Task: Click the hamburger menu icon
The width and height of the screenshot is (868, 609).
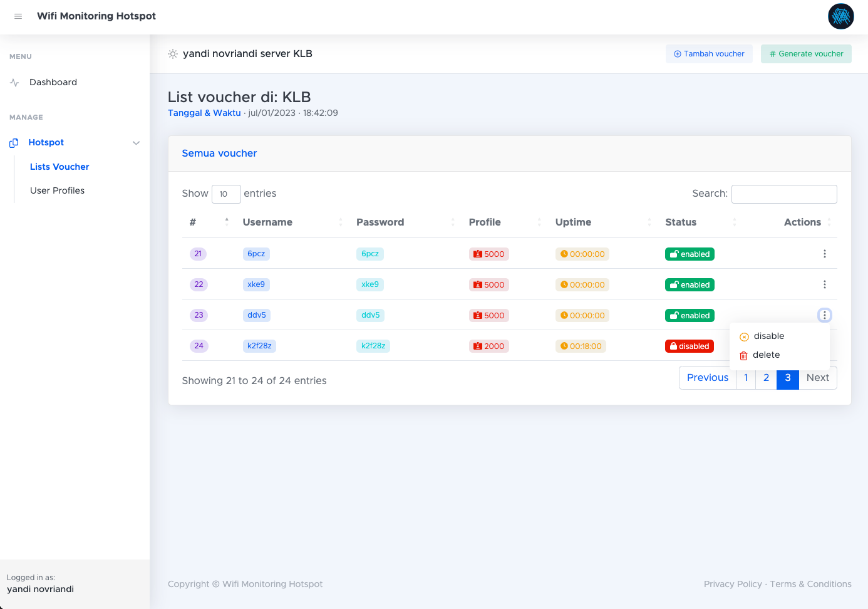Action: [x=18, y=16]
